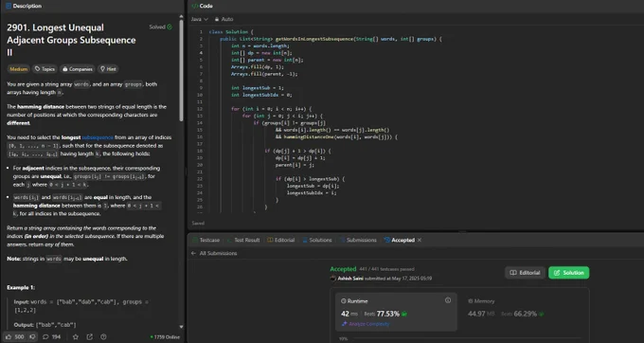Open the Solutions tab
Viewport: 644px width, 343px height.
coord(317,240)
